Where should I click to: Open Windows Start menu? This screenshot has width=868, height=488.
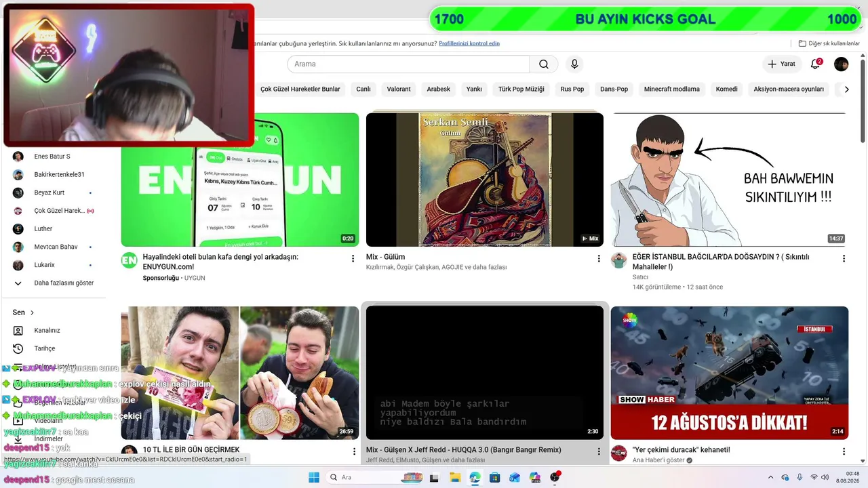[314, 477]
